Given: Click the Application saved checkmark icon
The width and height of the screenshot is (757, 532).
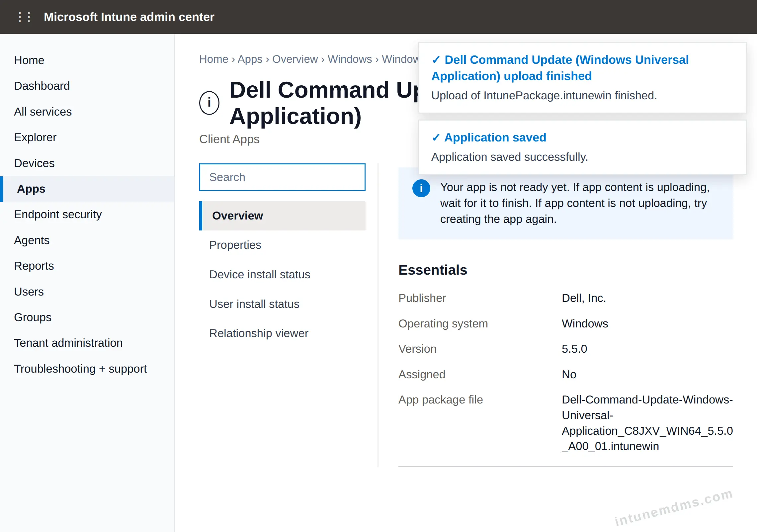Looking at the screenshot, I should click(436, 137).
